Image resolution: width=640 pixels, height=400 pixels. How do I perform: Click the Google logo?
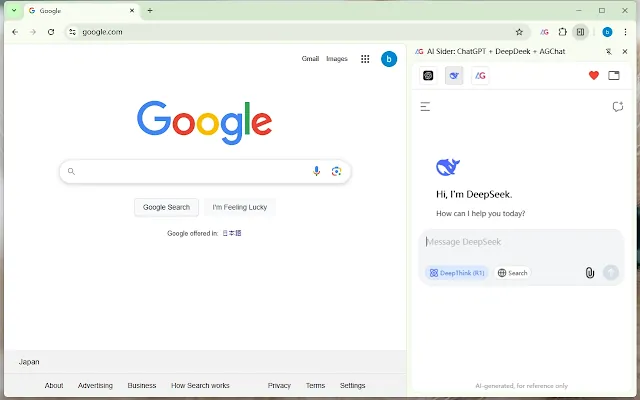204,122
